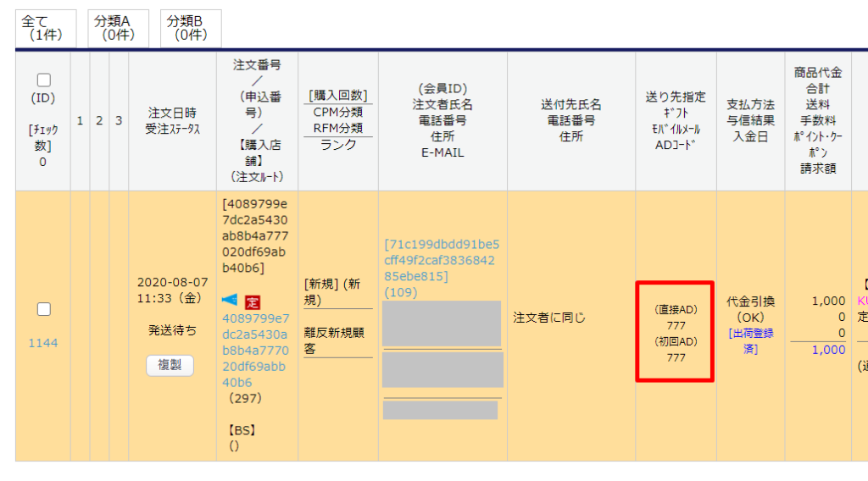Open order number link 4089799e7dc2a5430a…

coord(255,350)
